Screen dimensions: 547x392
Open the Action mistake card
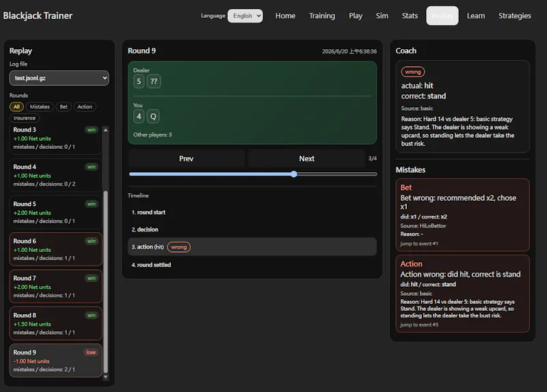[463, 294]
